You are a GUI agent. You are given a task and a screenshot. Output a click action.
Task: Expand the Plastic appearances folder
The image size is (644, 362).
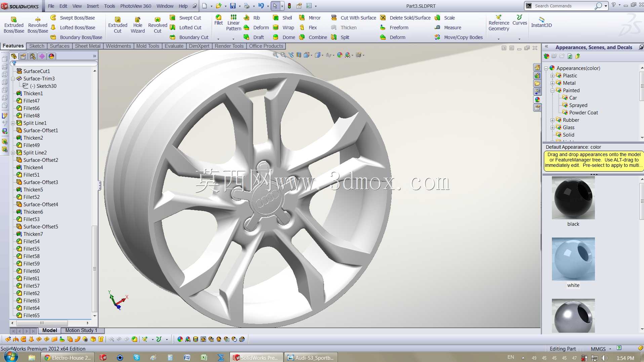[x=552, y=76]
